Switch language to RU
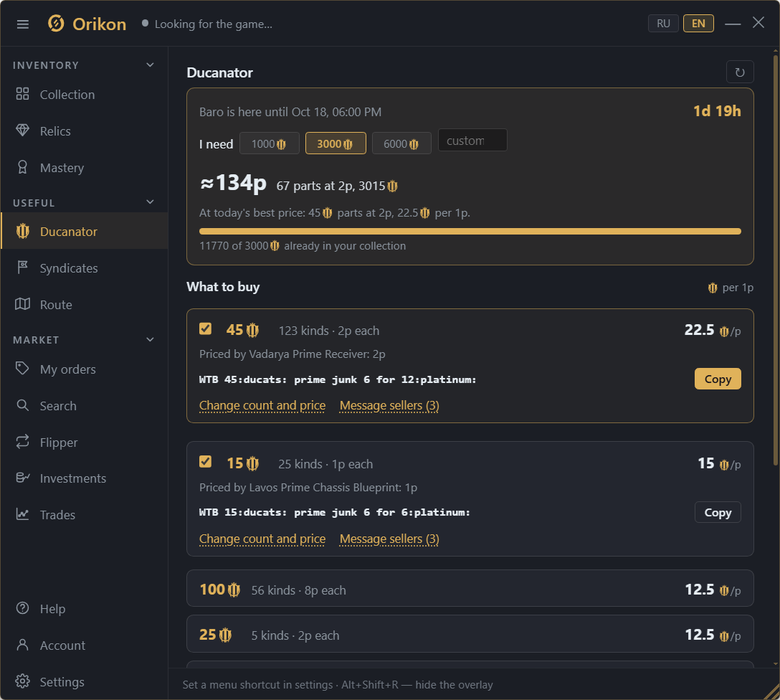The height and width of the screenshot is (700, 780). point(663,24)
